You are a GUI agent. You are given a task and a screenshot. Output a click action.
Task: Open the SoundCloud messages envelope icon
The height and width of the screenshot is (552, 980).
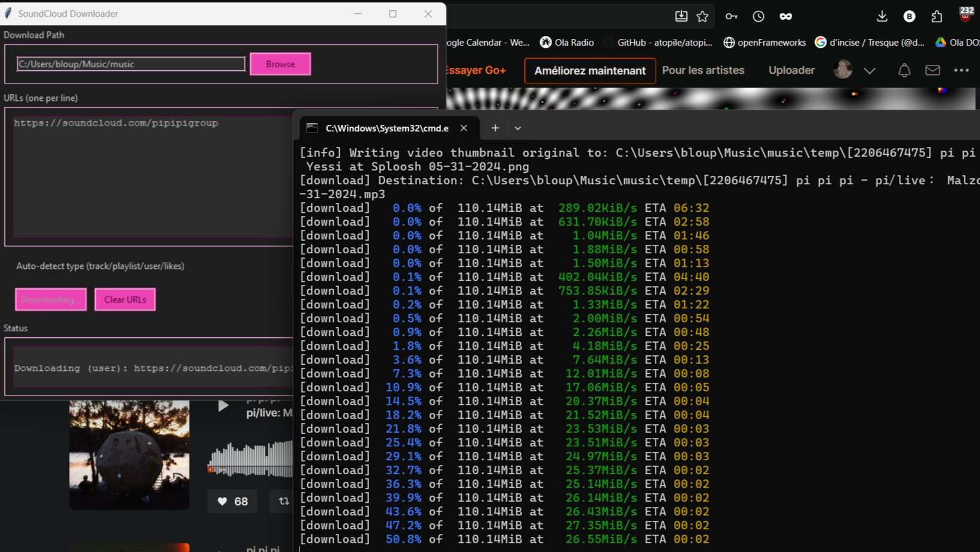[933, 70]
